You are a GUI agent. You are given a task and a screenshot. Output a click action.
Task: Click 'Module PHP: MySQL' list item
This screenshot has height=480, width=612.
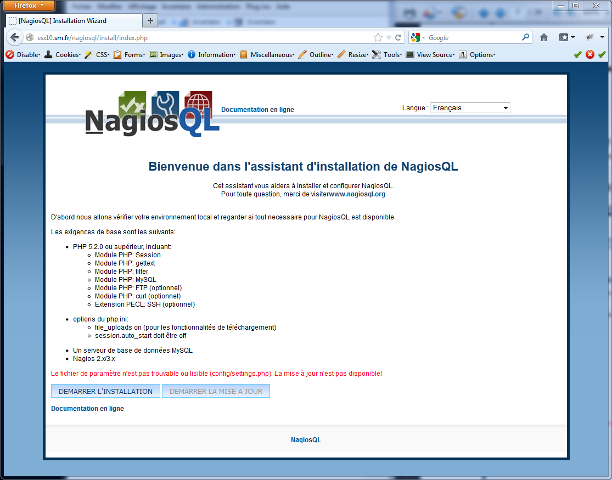click(x=125, y=280)
